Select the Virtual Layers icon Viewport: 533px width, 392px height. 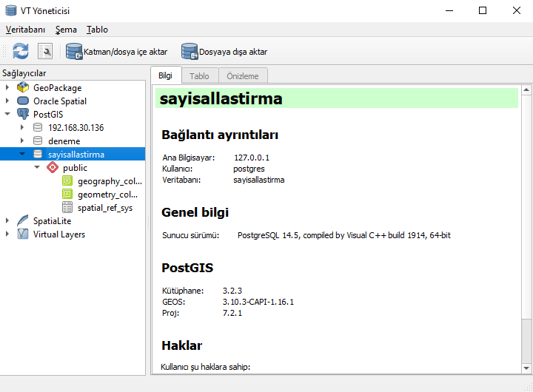(x=23, y=234)
